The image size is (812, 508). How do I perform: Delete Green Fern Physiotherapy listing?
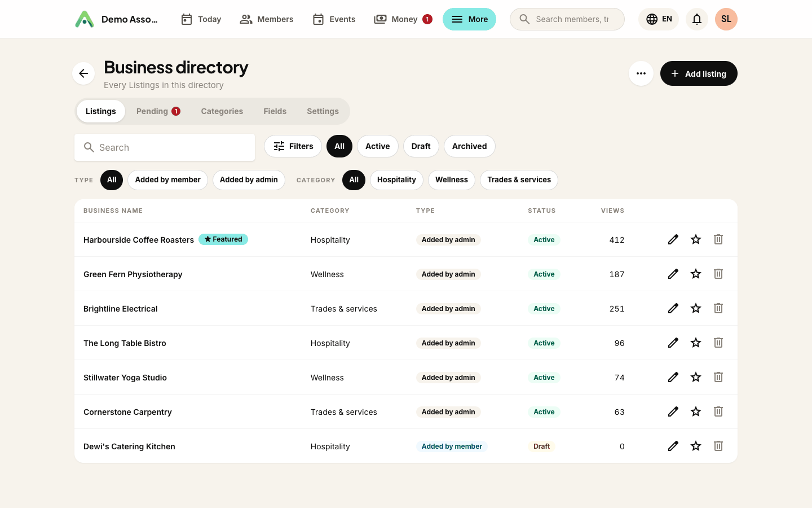tap(718, 274)
